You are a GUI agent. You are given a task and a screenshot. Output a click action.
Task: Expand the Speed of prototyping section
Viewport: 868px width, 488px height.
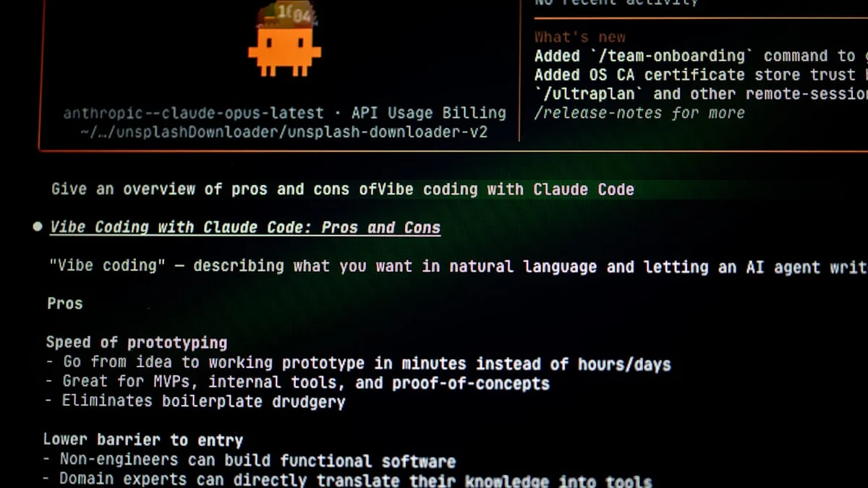[137, 343]
